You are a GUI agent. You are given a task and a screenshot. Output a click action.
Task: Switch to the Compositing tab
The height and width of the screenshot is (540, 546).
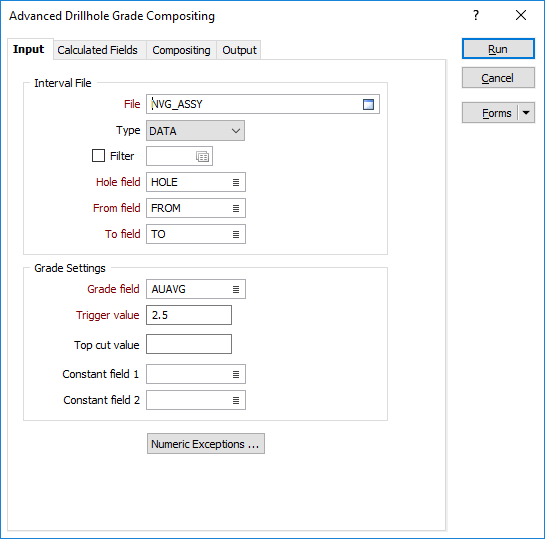181,50
